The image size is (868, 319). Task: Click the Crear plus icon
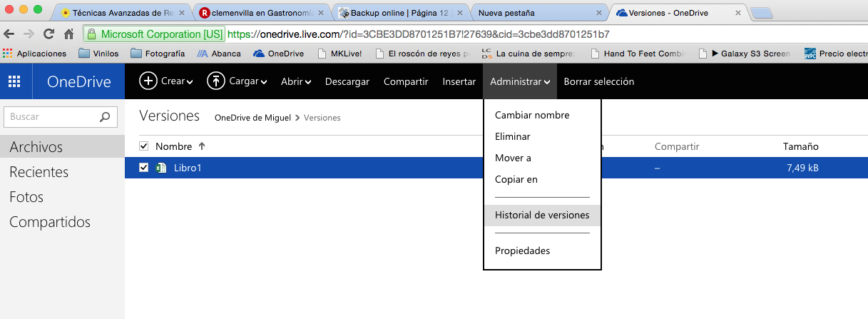click(148, 81)
